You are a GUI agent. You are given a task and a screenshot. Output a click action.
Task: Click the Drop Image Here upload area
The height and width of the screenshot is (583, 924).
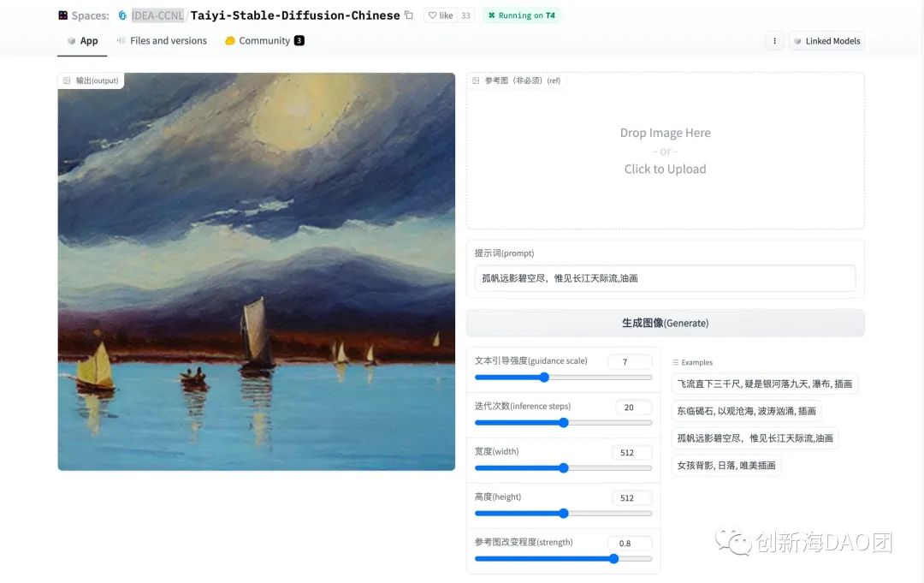[665, 151]
